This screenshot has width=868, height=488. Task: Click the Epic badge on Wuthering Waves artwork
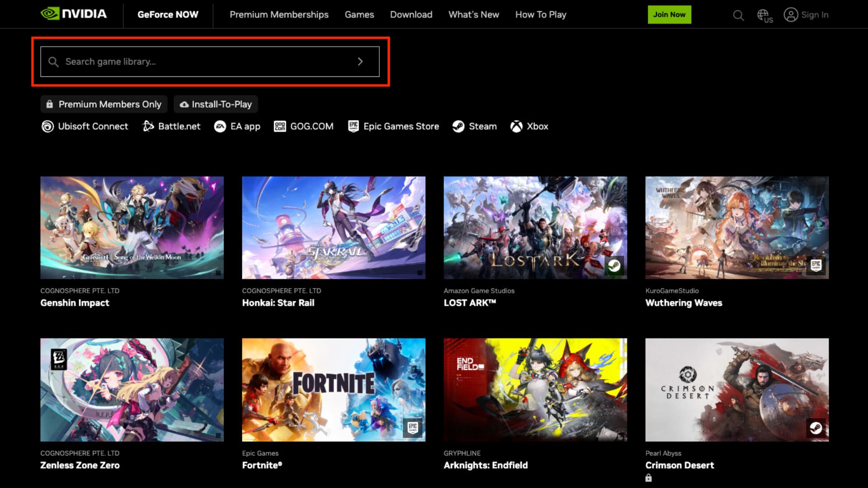(x=816, y=265)
